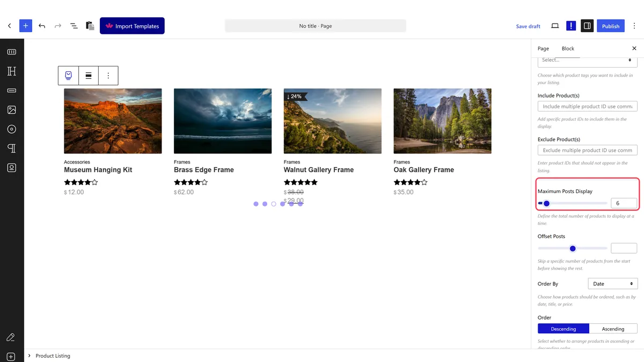Click the Maximum Posts Display number field showing 6
644x362 pixels.
[624, 203]
